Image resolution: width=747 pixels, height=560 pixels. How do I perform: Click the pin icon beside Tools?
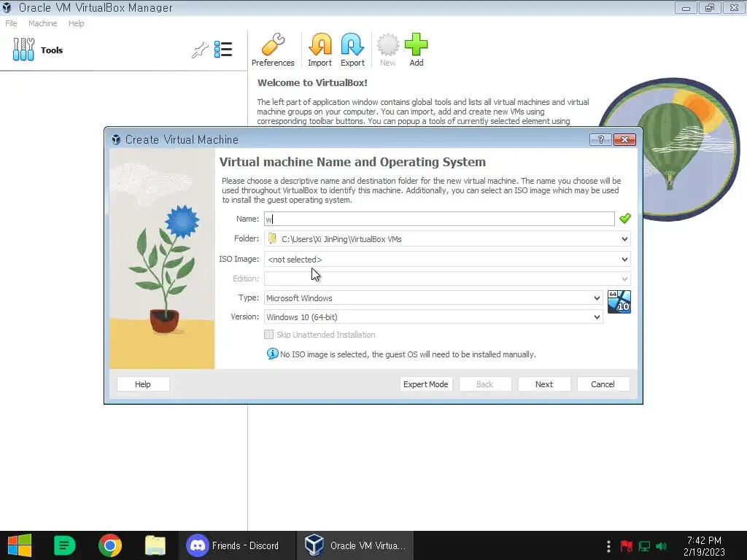[200, 50]
